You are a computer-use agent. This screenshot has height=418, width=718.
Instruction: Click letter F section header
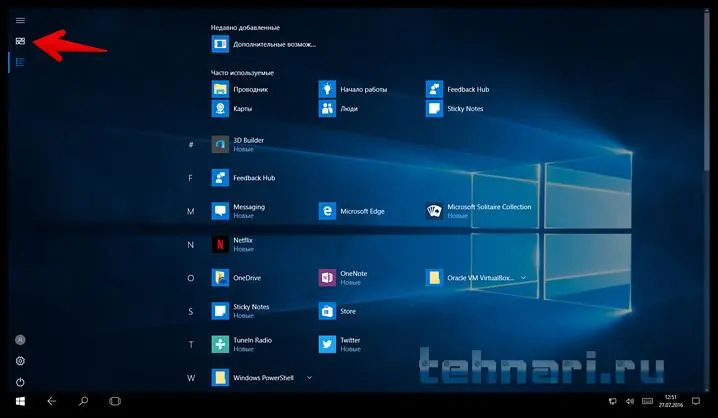tap(190, 178)
